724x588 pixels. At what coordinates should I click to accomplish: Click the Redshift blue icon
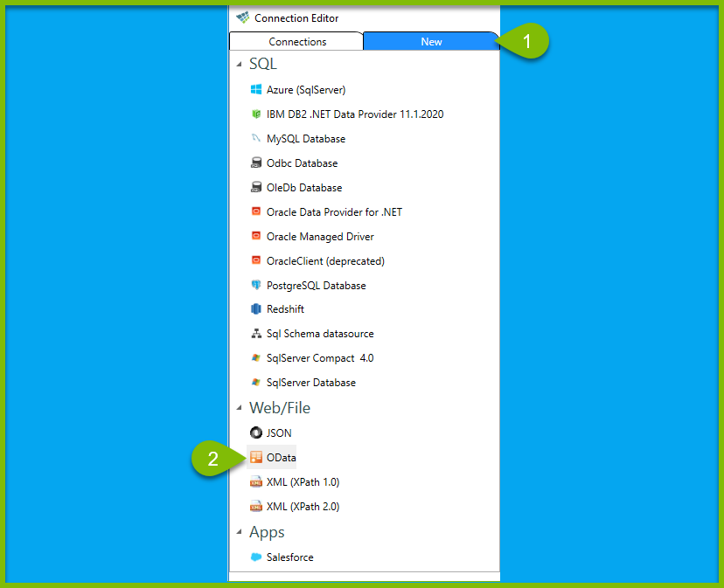point(256,308)
